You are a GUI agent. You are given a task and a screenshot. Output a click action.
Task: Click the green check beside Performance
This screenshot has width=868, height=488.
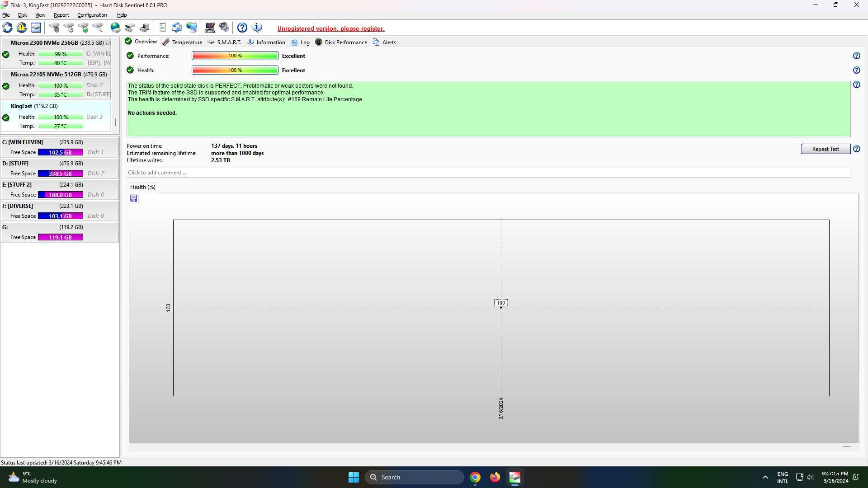[130, 56]
